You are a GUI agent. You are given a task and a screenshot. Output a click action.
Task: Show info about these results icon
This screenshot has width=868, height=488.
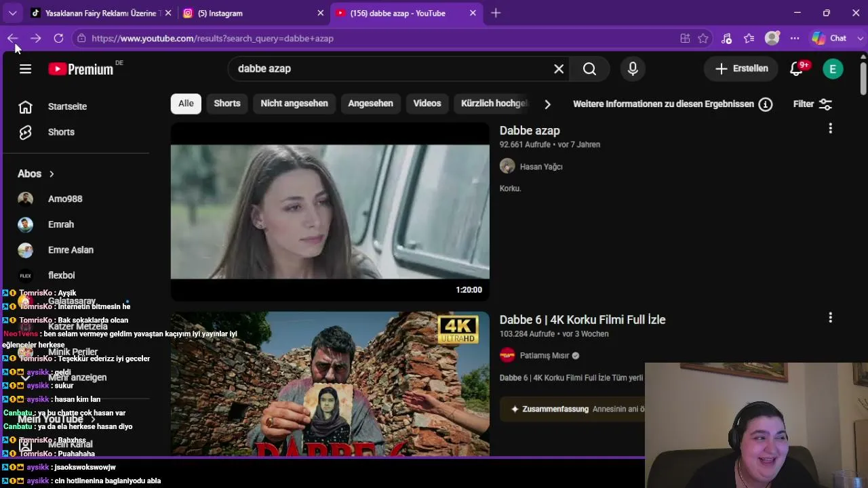tap(766, 104)
